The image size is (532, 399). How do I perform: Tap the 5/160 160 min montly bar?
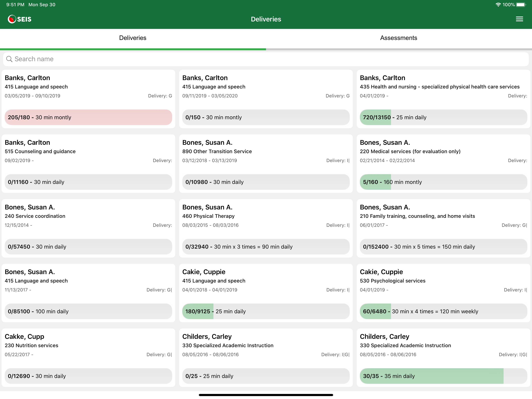pos(443,182)
